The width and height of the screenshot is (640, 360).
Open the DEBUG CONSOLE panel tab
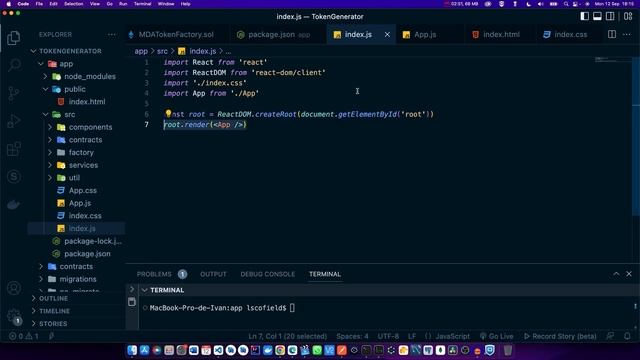click(267, 274)
